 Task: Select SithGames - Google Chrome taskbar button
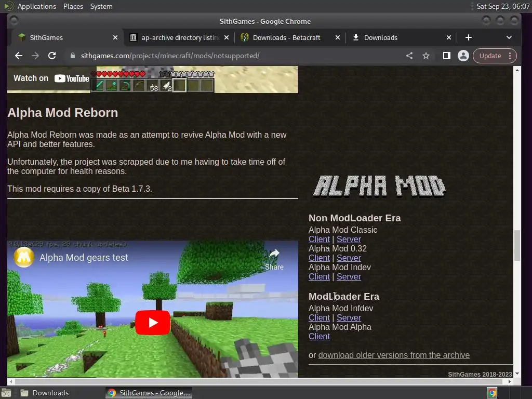point(149,393)
